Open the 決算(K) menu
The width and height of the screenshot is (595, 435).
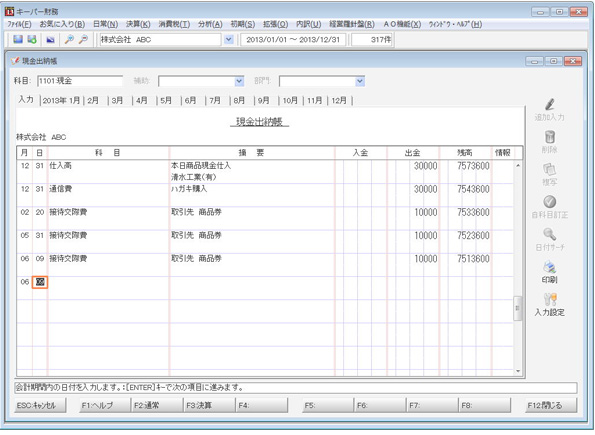click(138, 24)
